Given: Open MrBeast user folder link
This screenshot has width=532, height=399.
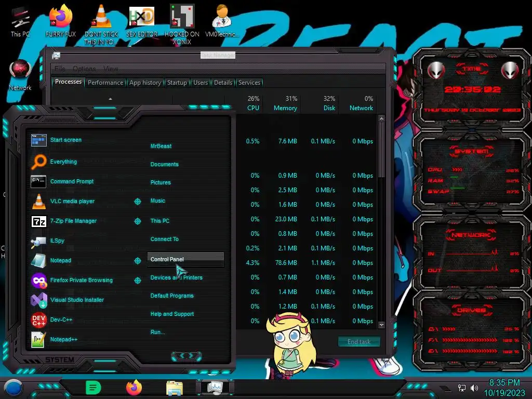Looking at the screenshot, I should (161, 146).
